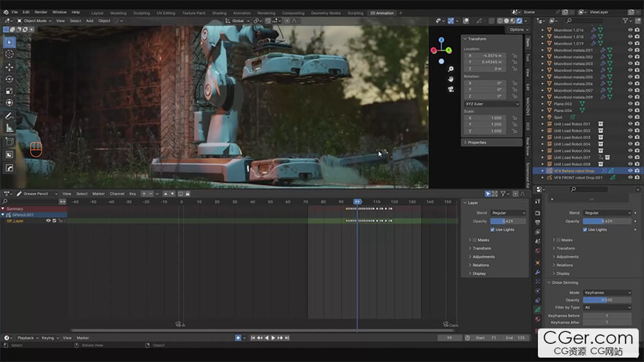Expand Adjustments section in dopesheet sidebar
644x362 pixels.
pyautogui.click(x=484, y=257)
